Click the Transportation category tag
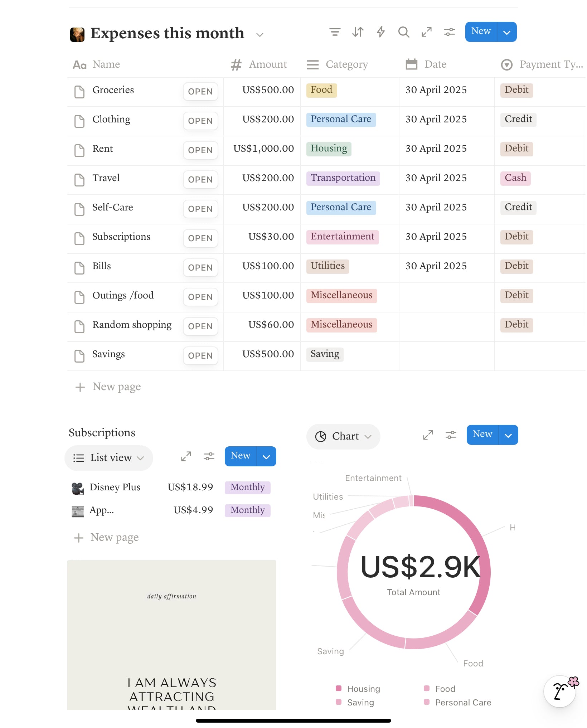 coord(343,178)
